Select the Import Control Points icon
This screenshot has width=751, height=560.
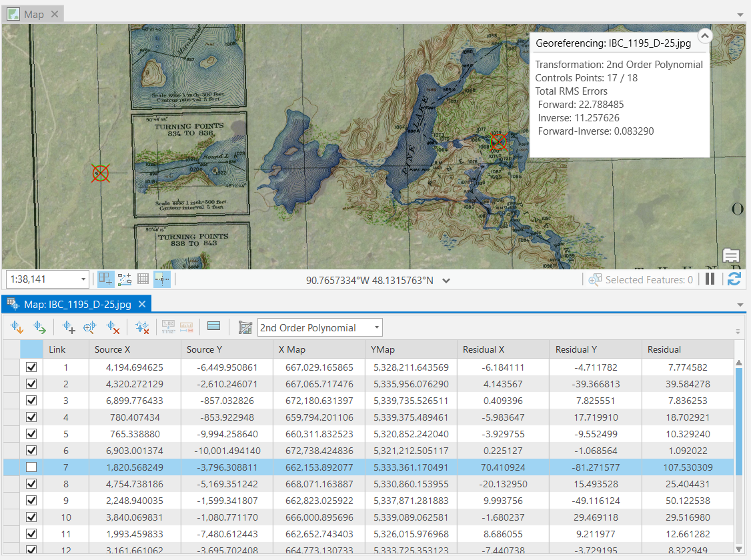pyautogui.click(x=16, y=327)
